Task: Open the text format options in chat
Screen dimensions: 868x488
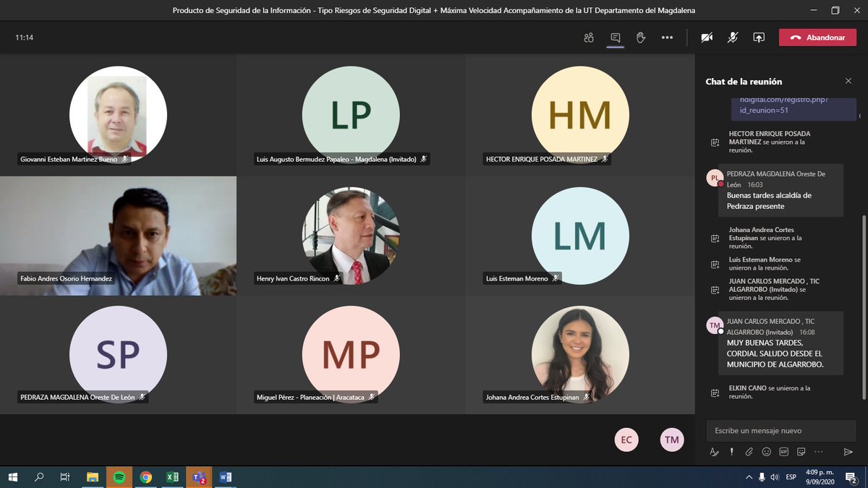Action: pos(715,452)
